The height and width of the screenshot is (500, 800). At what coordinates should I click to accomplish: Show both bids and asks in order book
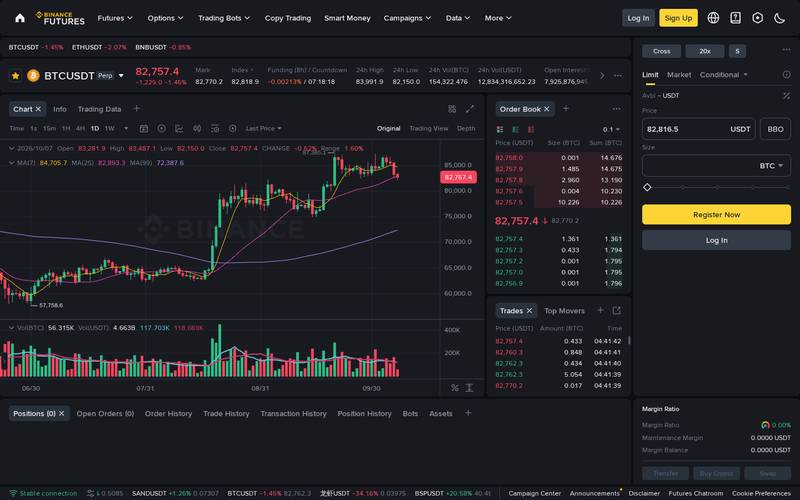pos(500,130)
